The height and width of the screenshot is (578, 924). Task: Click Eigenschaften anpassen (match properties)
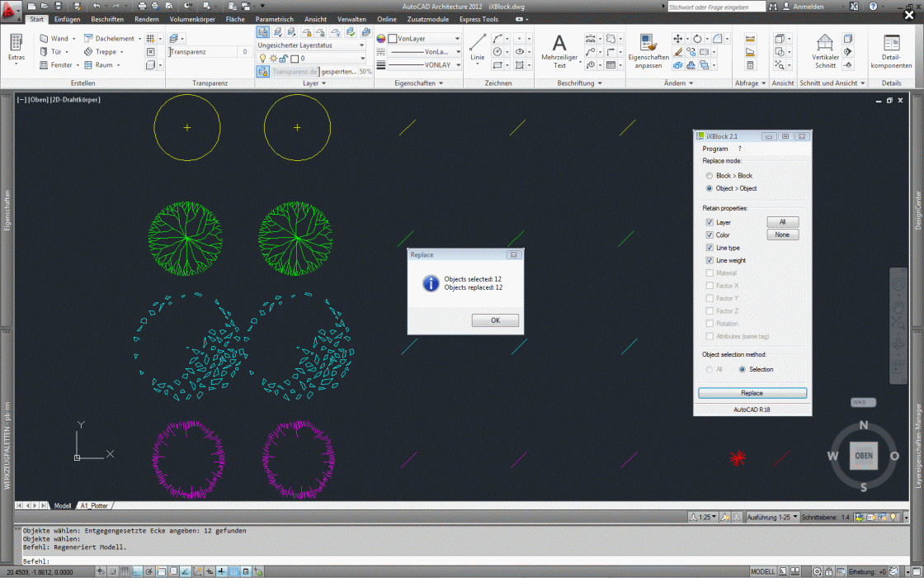648,50
